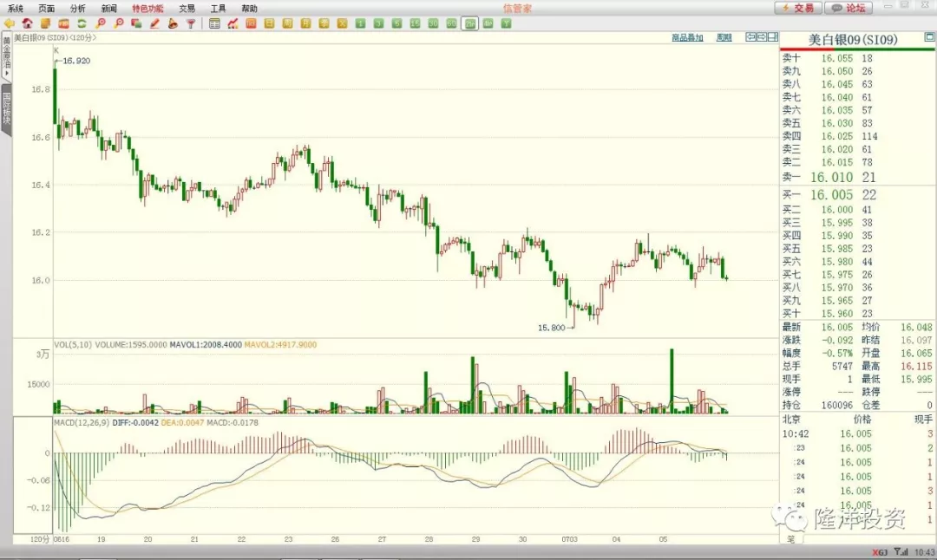The height and width of the screenshot is (560, 937).
Task: Click the left-arrow chart navigation icon
Action: [750, 37]
